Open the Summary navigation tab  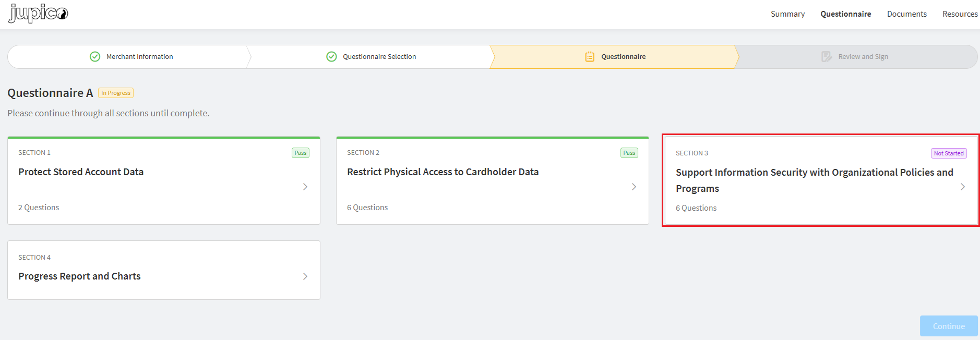pyautogui.click(x=787, y=14)
